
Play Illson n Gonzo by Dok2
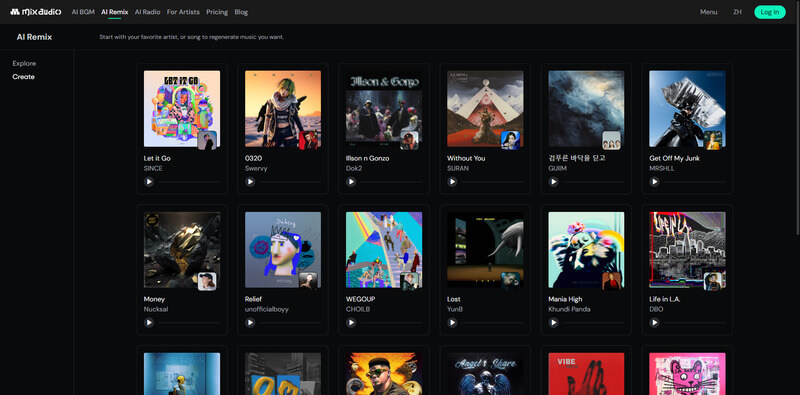tap(351, 182)
